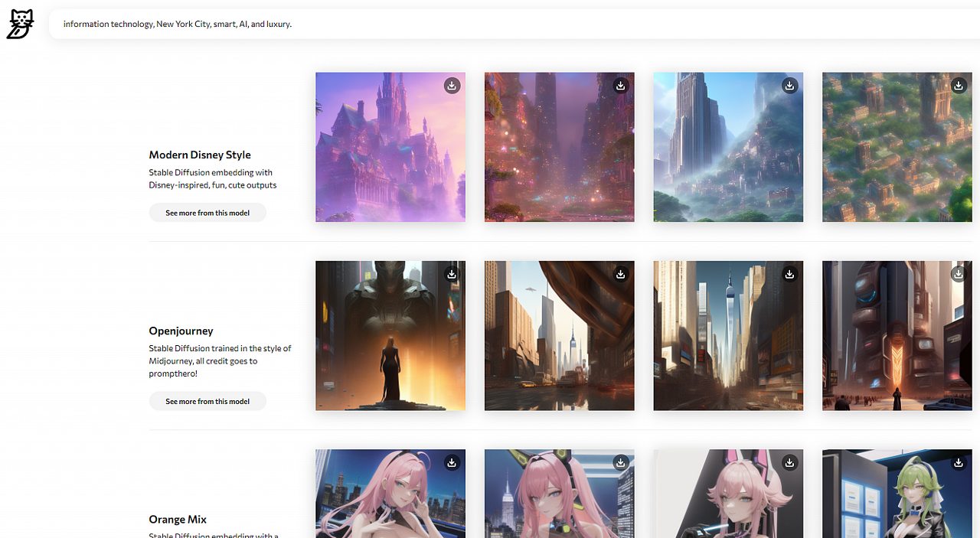Open the woman silhouette robot thumbnail
980x538 pixels.
pos(390,335)
